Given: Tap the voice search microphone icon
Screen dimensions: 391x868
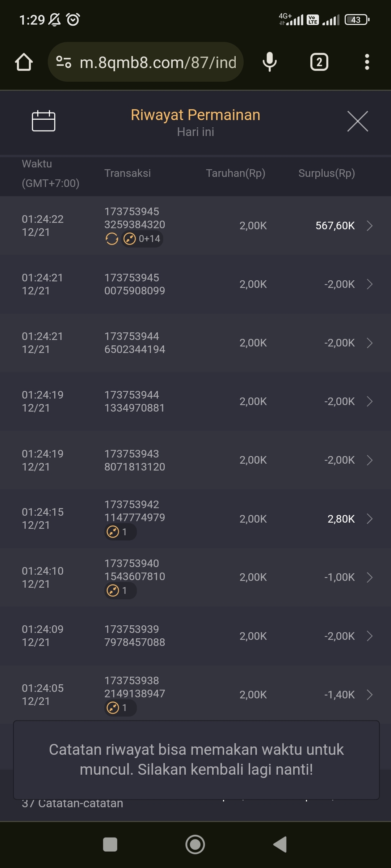Looking at the screenshot, I should [x=269, y=62].
